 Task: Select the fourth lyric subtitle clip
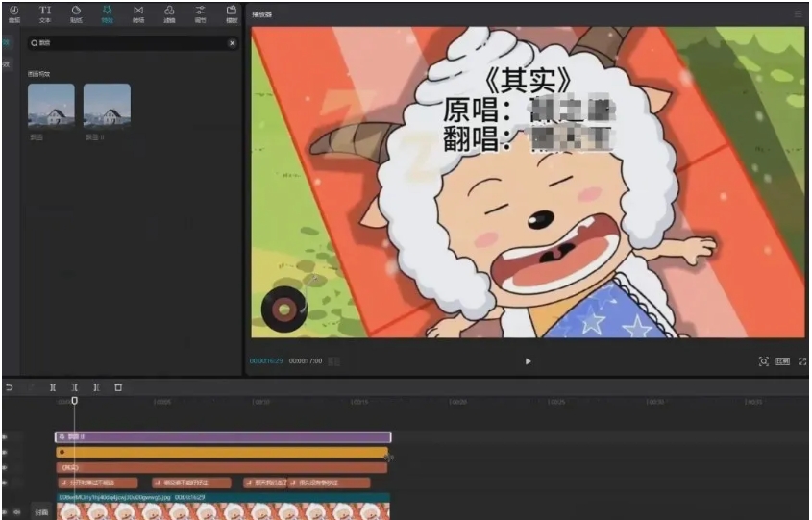pos(329,483)
